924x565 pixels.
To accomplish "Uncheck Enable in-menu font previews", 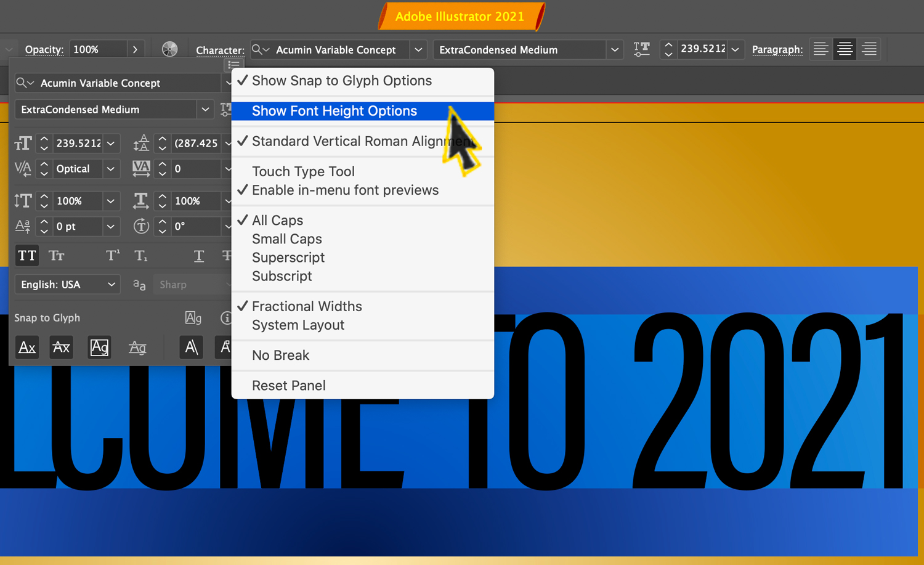I will coord(345,190).
